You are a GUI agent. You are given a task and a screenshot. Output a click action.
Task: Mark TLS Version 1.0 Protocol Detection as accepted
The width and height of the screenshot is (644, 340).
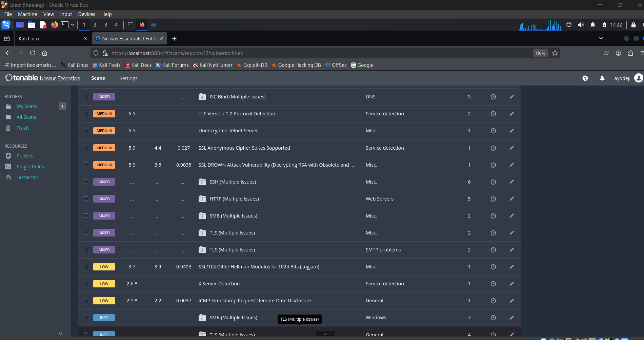pos(493,114)
